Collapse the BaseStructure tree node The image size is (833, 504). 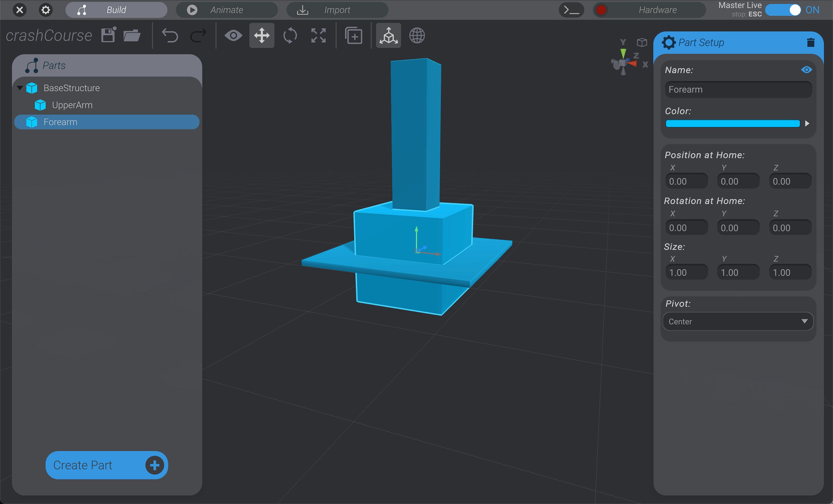coord(20,88)
